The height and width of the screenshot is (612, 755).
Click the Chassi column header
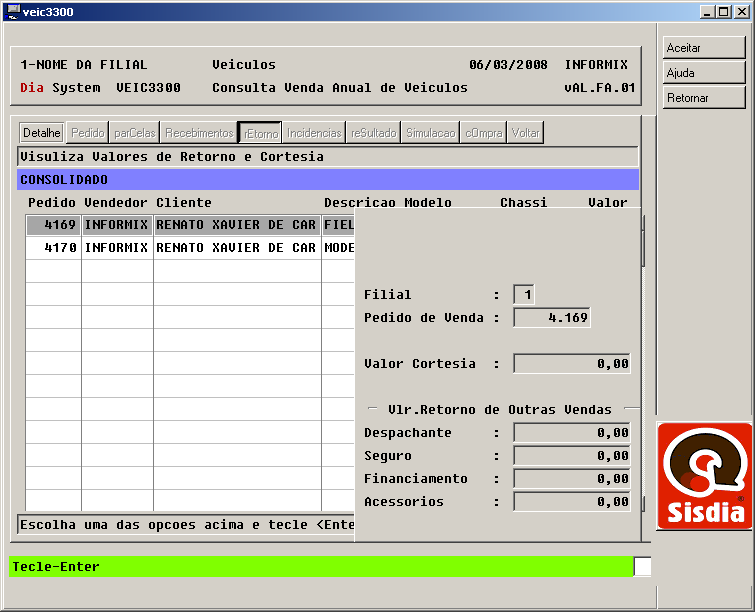click(524, 203)
